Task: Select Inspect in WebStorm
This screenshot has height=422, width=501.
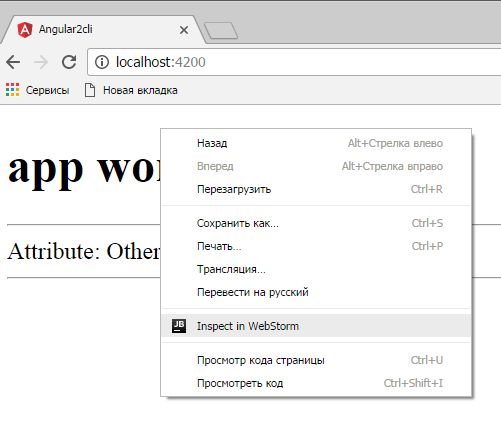Action: coord(316,326)
